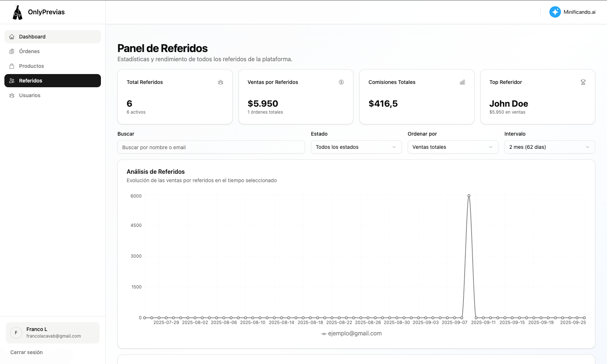This screenshot has width=607, height=364.
Task: Click the Minificando.ai label in header
Action: tap(579, 12)
